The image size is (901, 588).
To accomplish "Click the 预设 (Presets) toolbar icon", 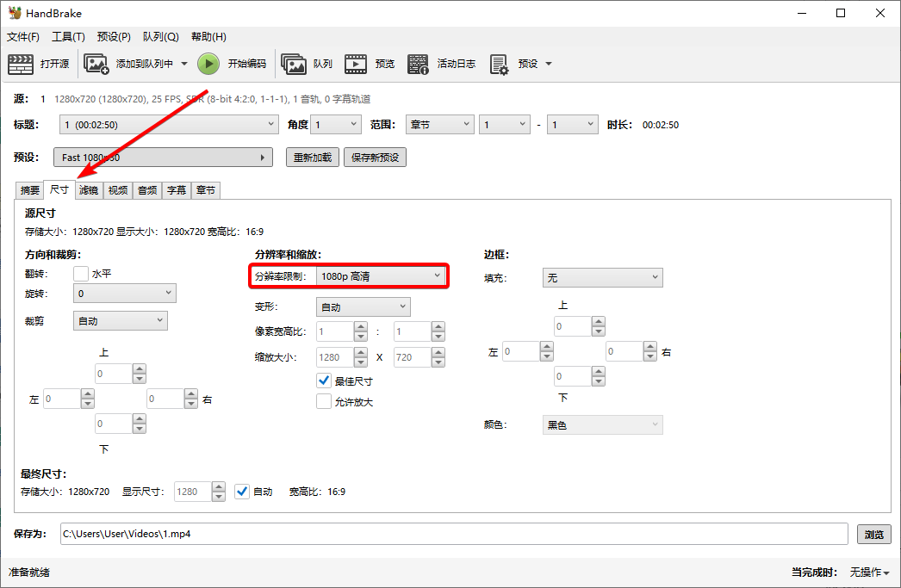I will click(500, 63).
